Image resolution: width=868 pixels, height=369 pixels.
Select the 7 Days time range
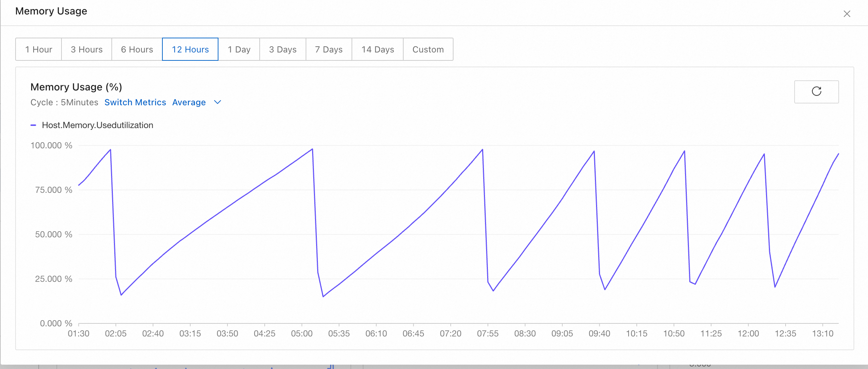(x=329, y=49)
